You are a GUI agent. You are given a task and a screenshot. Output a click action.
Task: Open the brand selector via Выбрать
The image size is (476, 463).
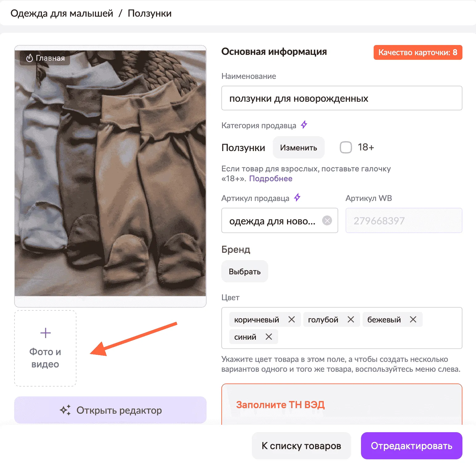[244, 271]
